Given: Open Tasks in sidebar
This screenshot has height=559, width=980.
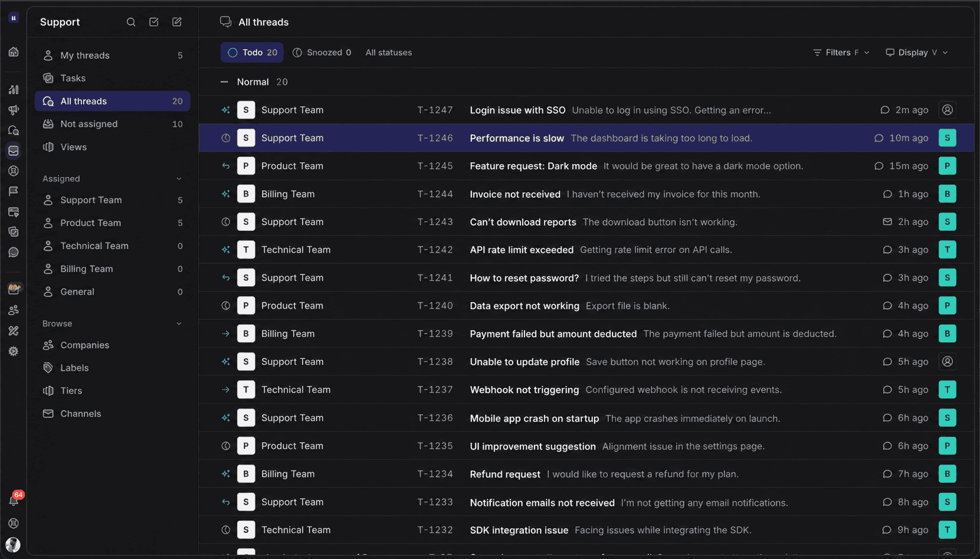Looking at the screenshot, I should 112,78.
